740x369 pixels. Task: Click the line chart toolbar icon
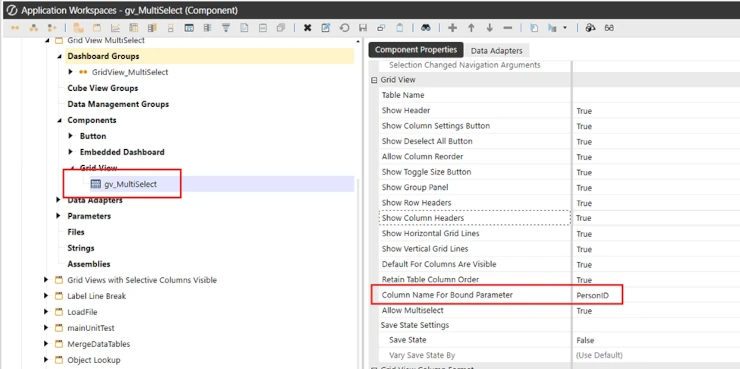coord(115,28)
